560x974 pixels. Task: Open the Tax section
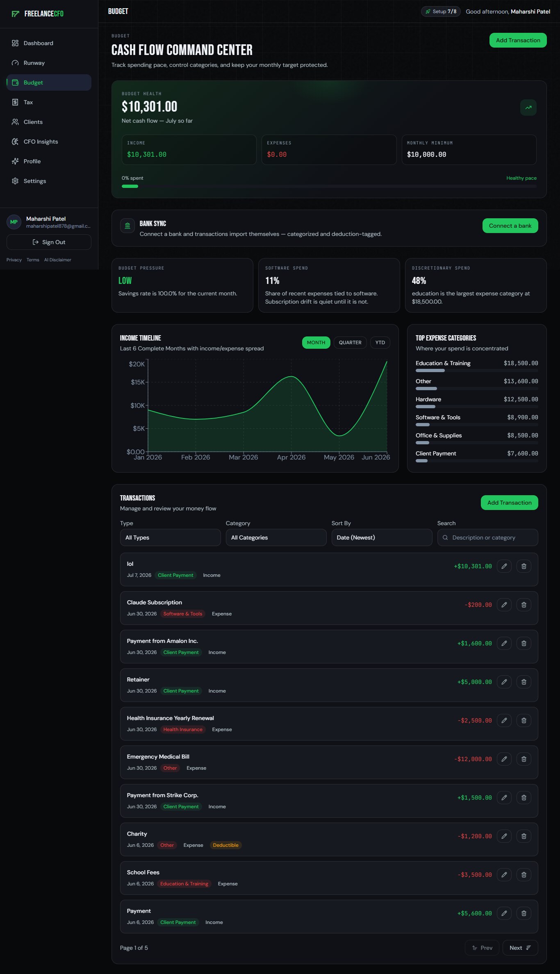pos(49,102)
